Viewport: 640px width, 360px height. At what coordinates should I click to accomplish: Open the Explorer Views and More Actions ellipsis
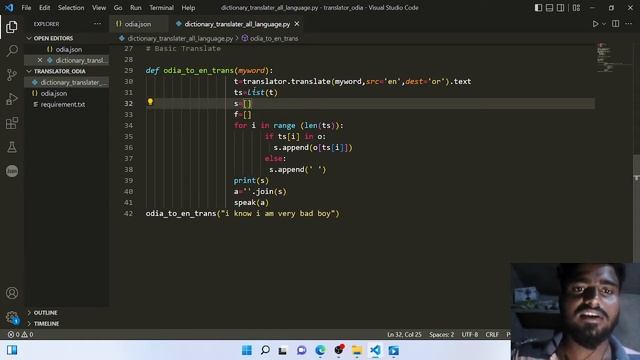click(97, 24)
